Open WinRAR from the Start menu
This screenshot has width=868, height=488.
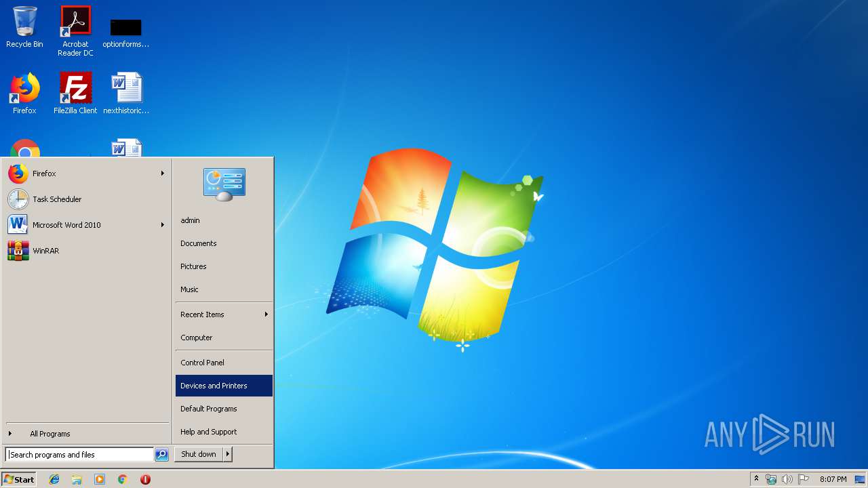(x=87, y=251)
